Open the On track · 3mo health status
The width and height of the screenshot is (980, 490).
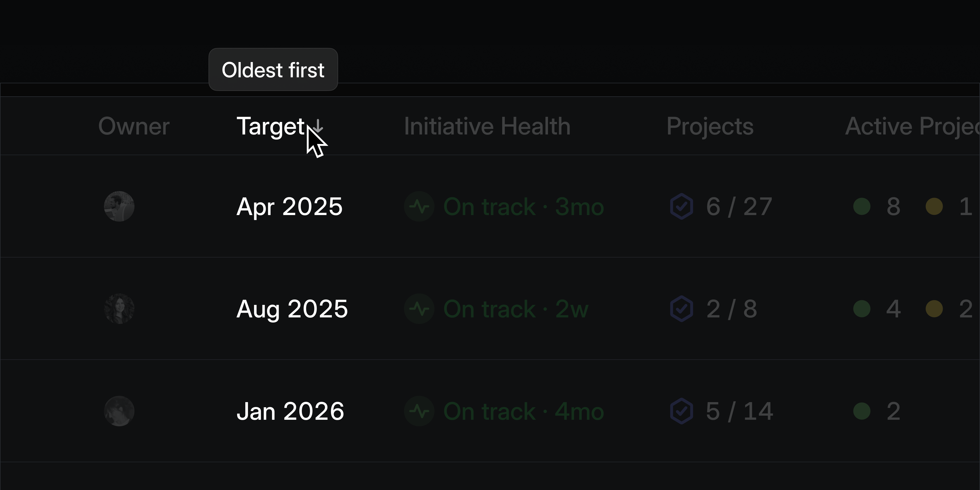(523, 207)
